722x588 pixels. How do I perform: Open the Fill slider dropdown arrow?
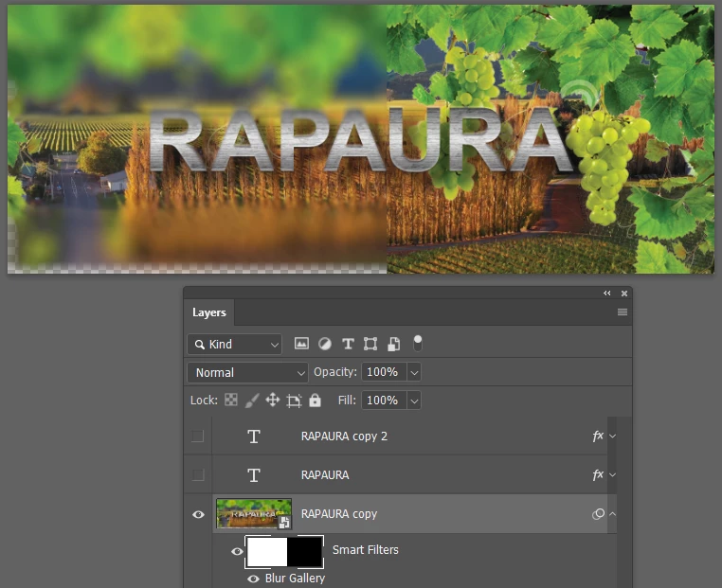[x=414, y=401]
